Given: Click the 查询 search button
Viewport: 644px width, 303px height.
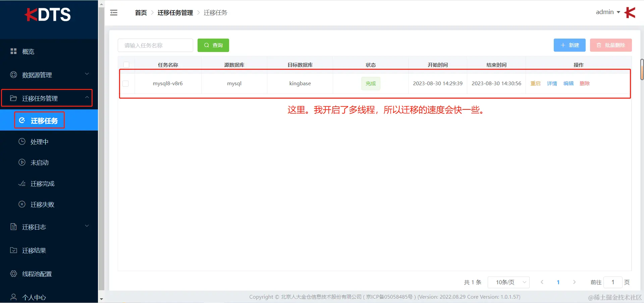Looking at the screenshot, I should (213, 45).
